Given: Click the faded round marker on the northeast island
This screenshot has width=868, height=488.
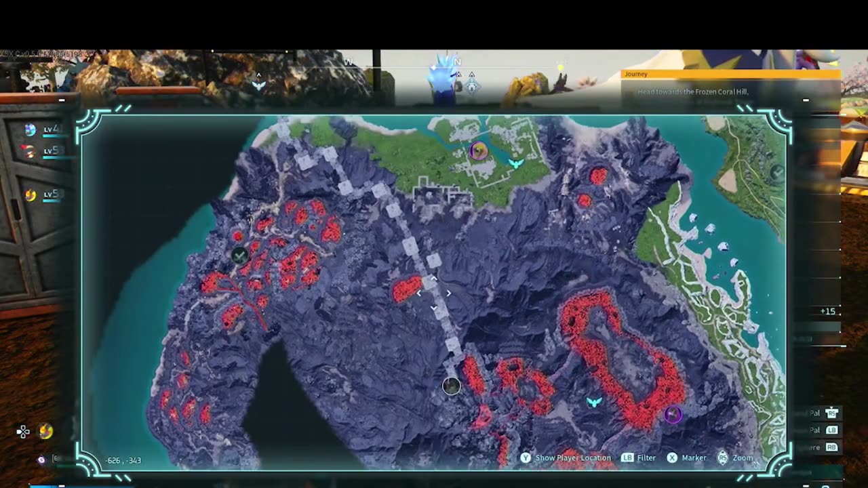Looking at the screenshot, I should pos(777,174).
